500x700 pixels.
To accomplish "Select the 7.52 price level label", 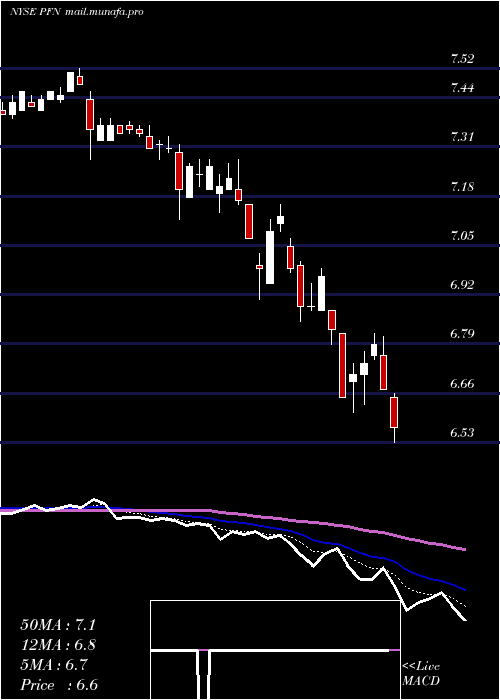I will coord(462,58).
